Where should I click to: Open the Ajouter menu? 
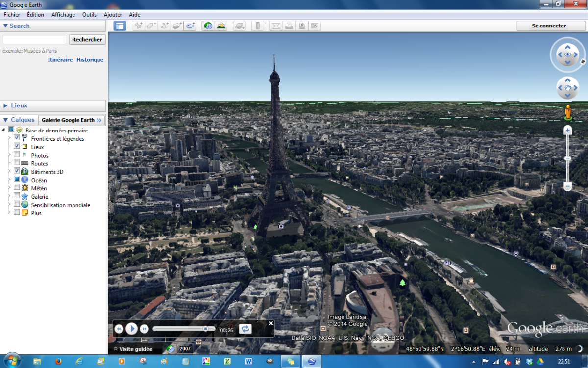coord(113,15)
